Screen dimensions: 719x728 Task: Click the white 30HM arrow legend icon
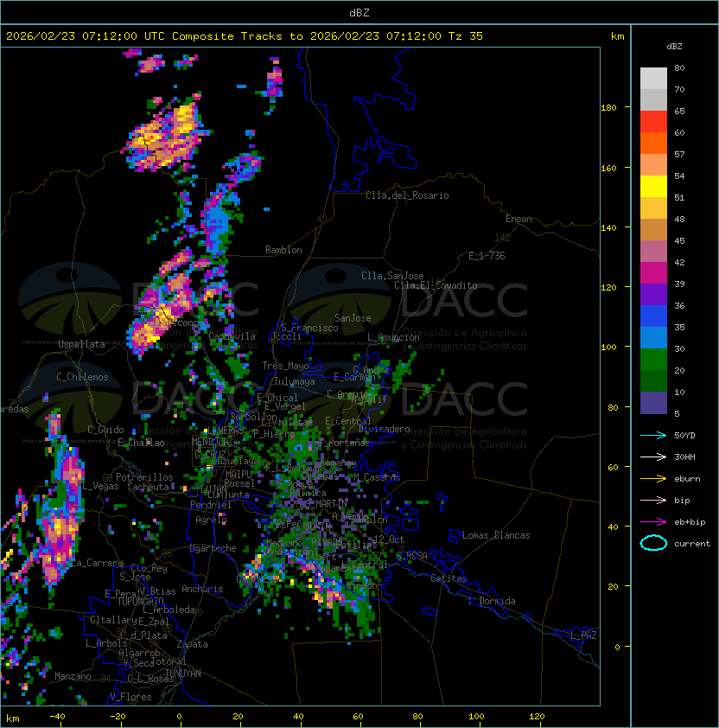tap(653, 457)
